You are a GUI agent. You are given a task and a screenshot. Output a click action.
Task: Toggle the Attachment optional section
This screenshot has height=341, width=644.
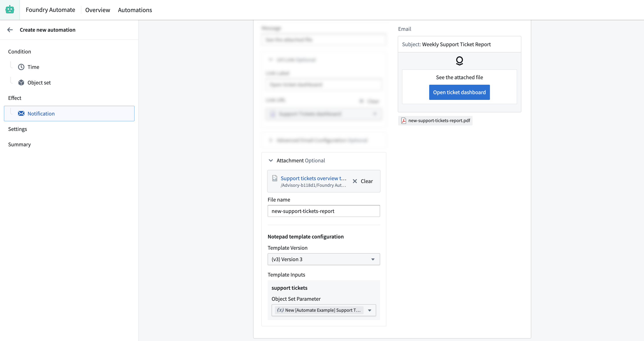click(271, 160)
